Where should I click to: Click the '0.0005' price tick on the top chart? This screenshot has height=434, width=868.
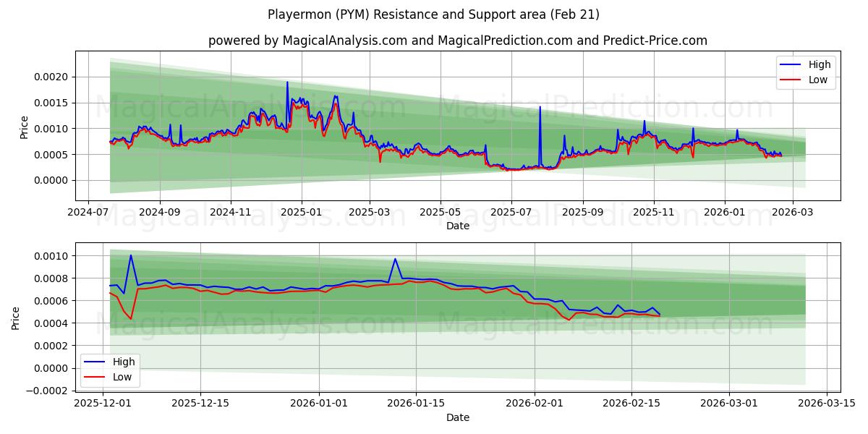(x=52, y=155)
